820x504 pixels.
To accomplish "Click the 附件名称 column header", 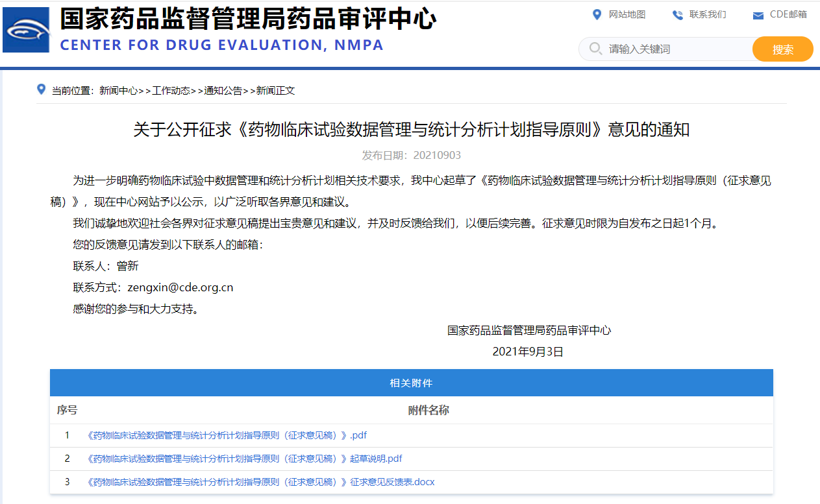I will (429, 410).
